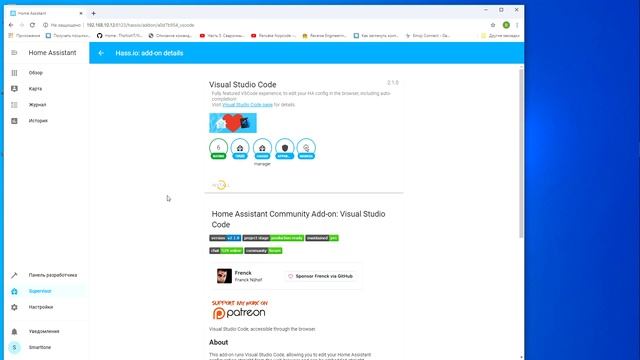Click the Журнал list icon
640x360 pixels.
(14, 105)
